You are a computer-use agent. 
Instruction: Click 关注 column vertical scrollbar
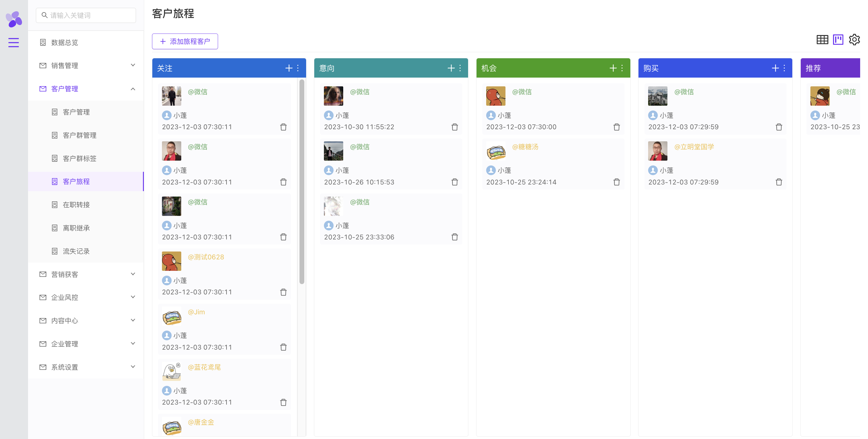point(302,182)
